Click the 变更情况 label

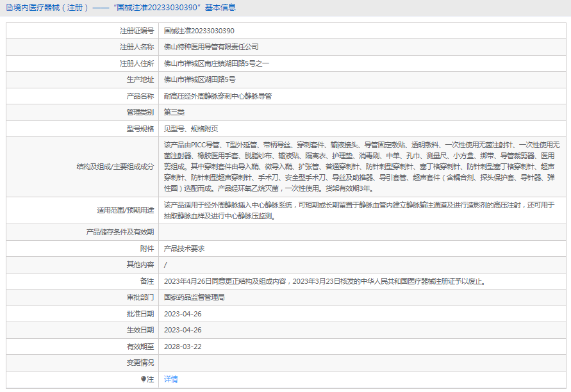point(140,363)
